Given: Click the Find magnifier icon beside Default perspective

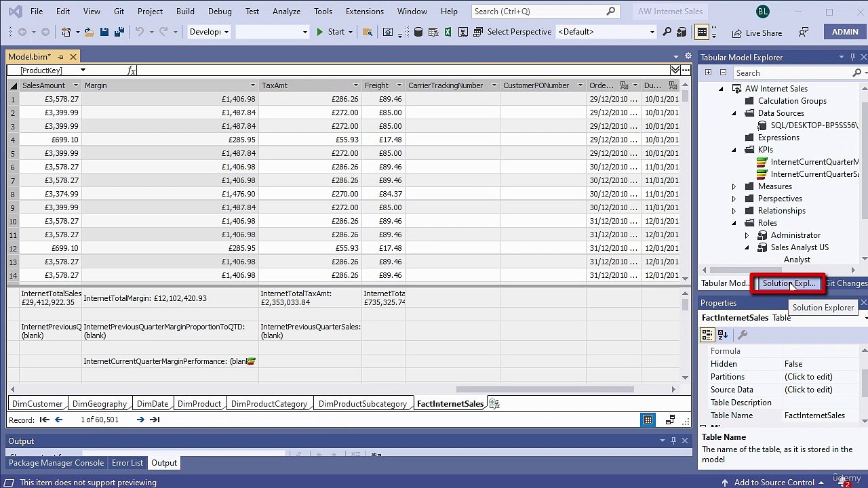Looking at the screenshot, I should click(x=667, y=32).
